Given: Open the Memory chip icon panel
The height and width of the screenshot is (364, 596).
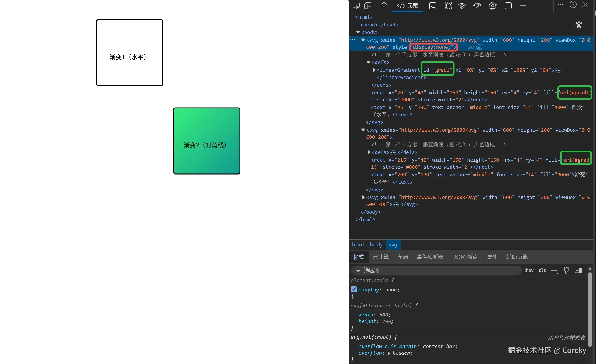Looking at the screenshot, I should tap(493, 6).
